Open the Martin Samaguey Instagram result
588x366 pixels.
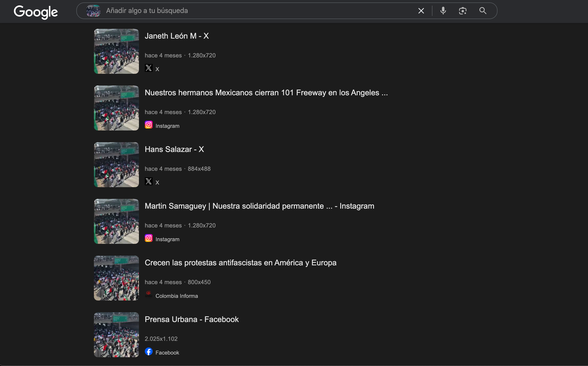(259, 206)
